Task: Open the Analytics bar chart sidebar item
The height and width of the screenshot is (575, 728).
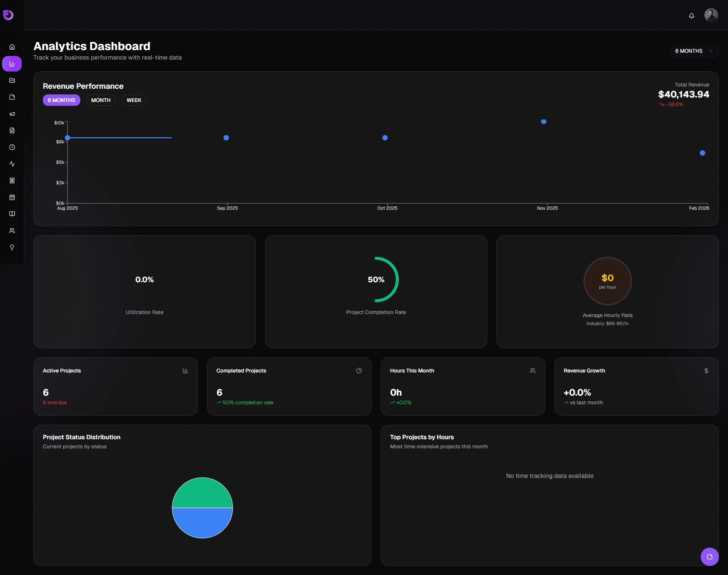Action: (x=12, y=63)
